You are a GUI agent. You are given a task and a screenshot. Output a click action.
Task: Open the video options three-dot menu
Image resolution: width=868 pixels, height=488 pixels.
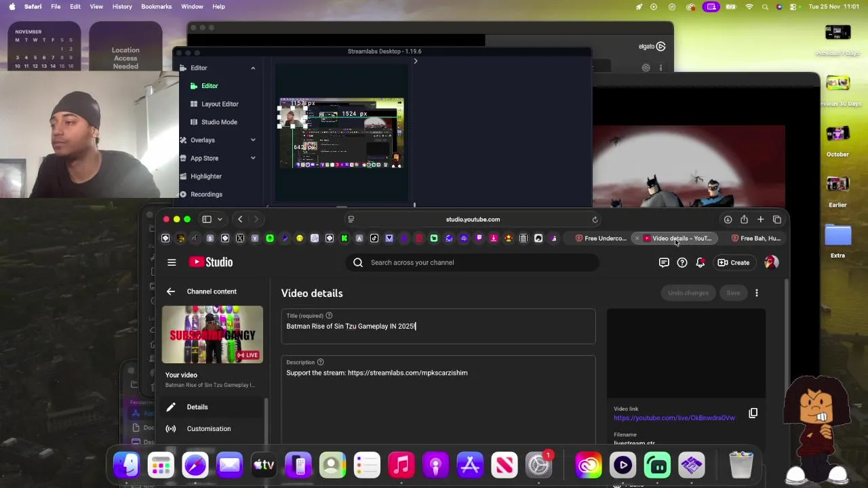pyautogui.click(x=757, y=293)
